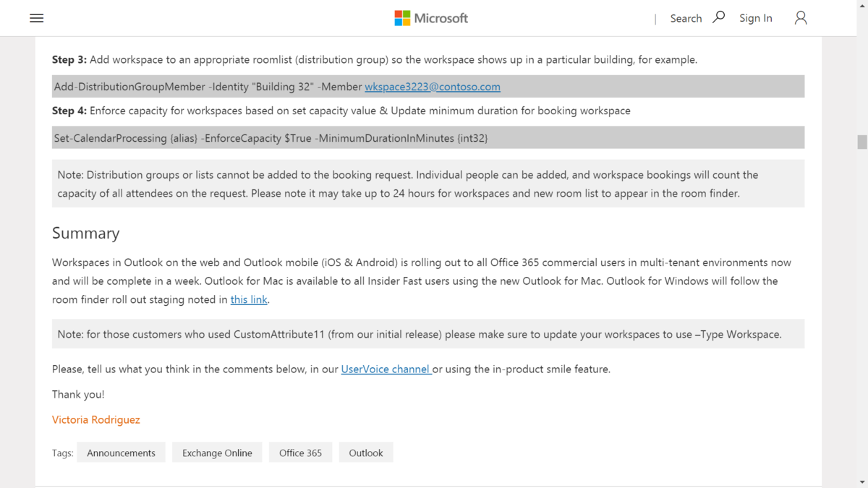
Task: Open the hamburger navigation menu
Action: click(37, 18)
